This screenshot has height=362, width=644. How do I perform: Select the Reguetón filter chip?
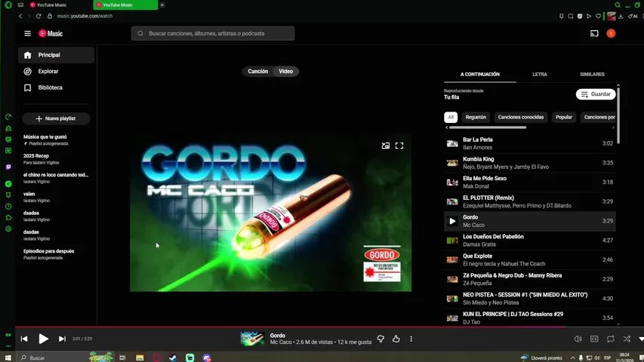[476, 118]
